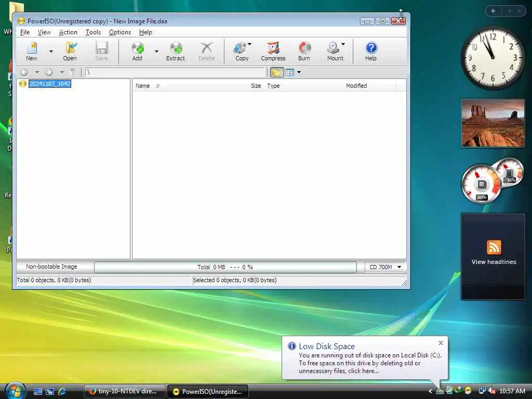
Task: Open the Back history dropdown arrow
Action: click(37, 72)
